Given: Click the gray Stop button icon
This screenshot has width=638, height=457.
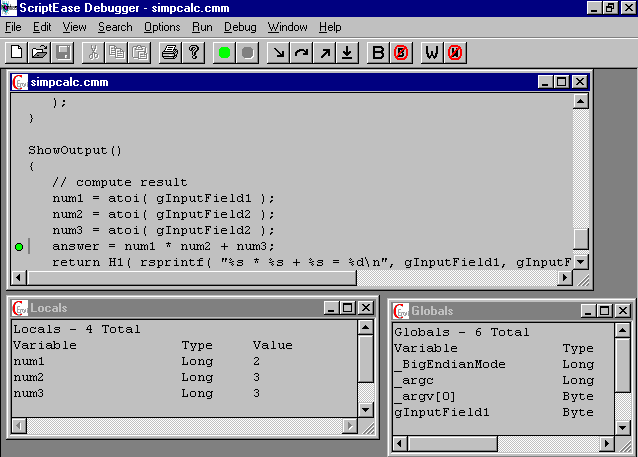Looking at the screenshot, I should tap(247, 52).
